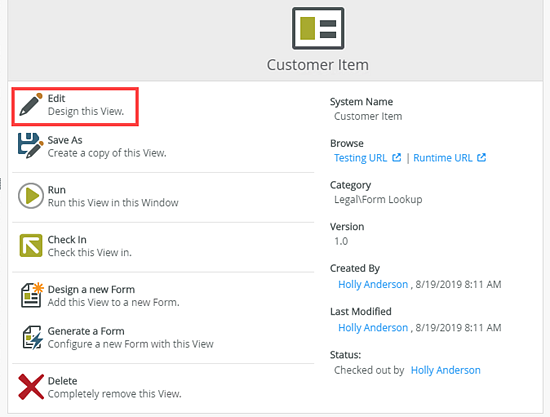Click the green Run play icon
Screen dimensions: 550x417
coord(31,196)
